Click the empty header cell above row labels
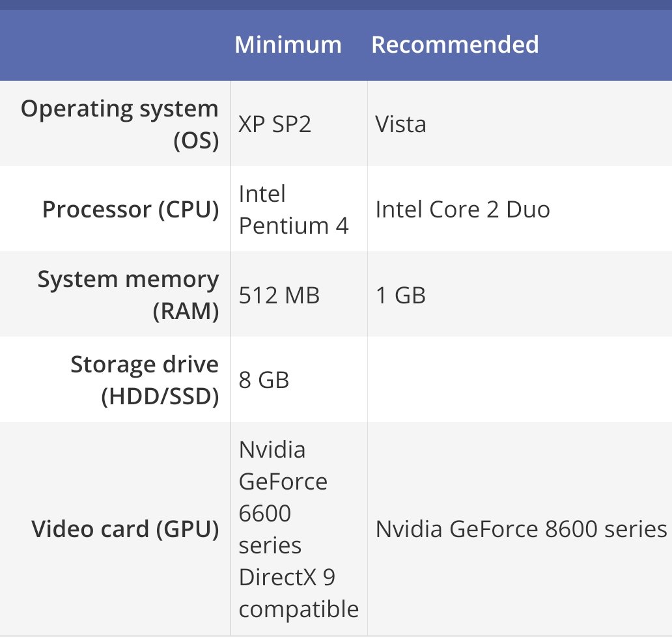Image resolution: width=672 pixels, height=638 pixels. point(115,45)
